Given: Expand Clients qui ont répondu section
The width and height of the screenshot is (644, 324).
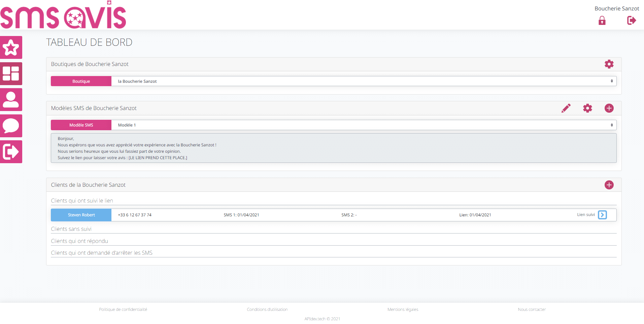Looking at the screenshot, I should [x=79, y=241].
